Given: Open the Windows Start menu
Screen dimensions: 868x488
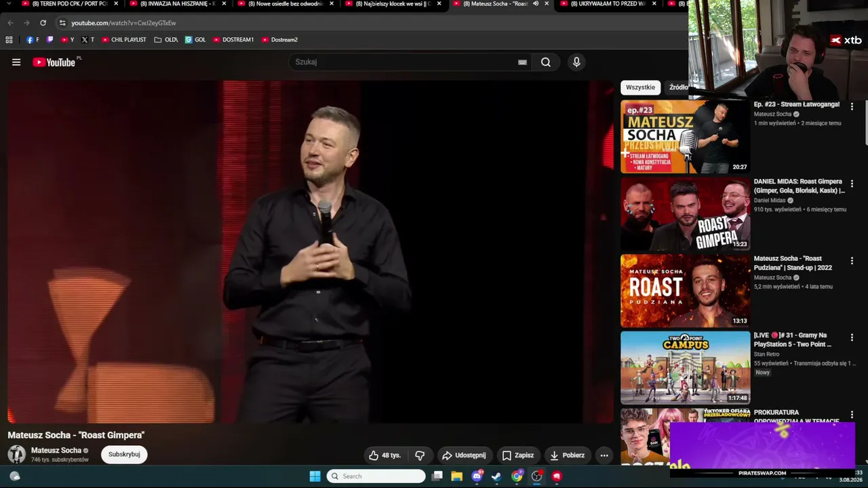Looking at the screenshot, I should pyautogui.click(x=315, y=476).
